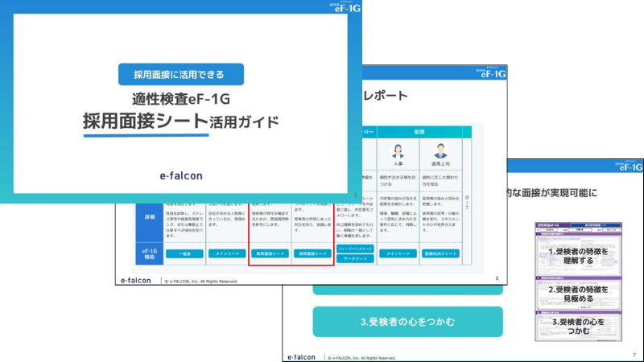
Task: Select the メインシート button beside 一覧表
Action: tap(227, 254)
